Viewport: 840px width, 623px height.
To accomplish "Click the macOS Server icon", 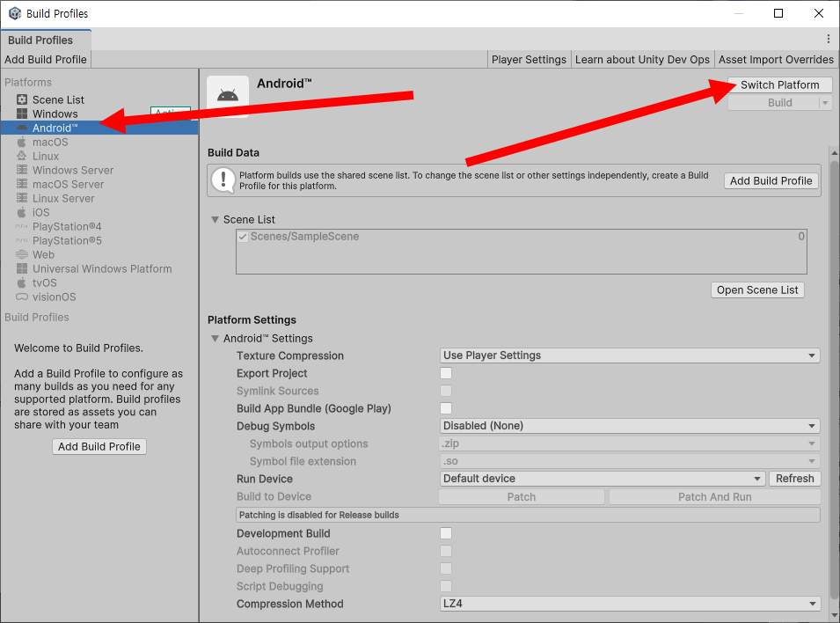I will point(22,184).
